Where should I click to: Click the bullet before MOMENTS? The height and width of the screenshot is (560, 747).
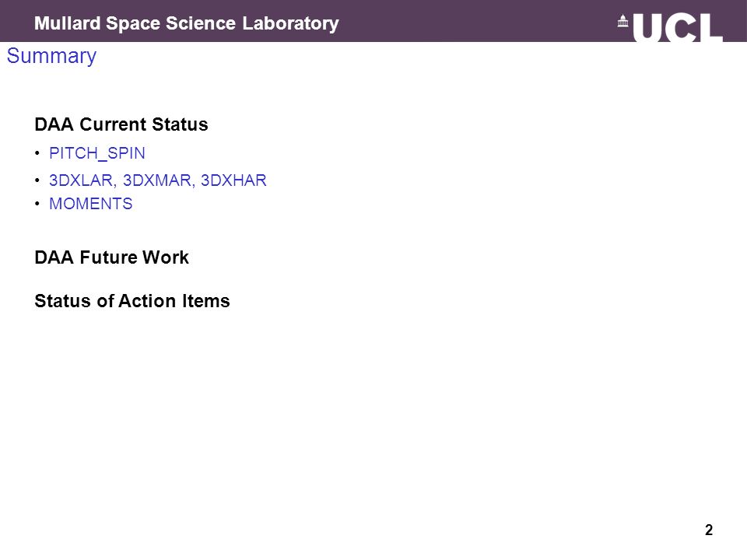(x=37, y=204)
